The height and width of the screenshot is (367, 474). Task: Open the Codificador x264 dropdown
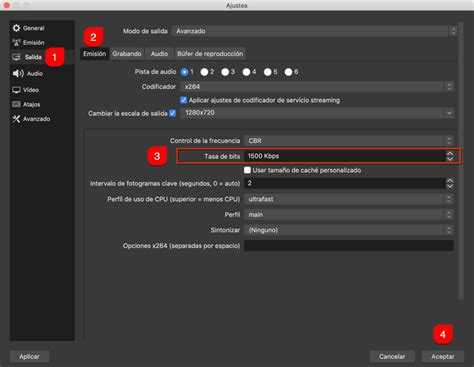(x=318, y=87)
